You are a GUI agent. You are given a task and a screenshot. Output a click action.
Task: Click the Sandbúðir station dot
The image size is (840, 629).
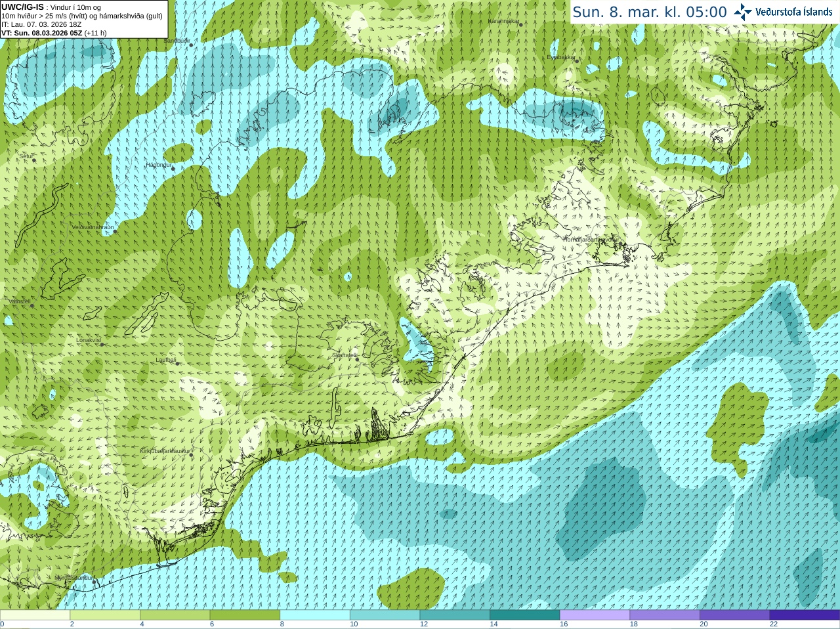click(191, 45)
